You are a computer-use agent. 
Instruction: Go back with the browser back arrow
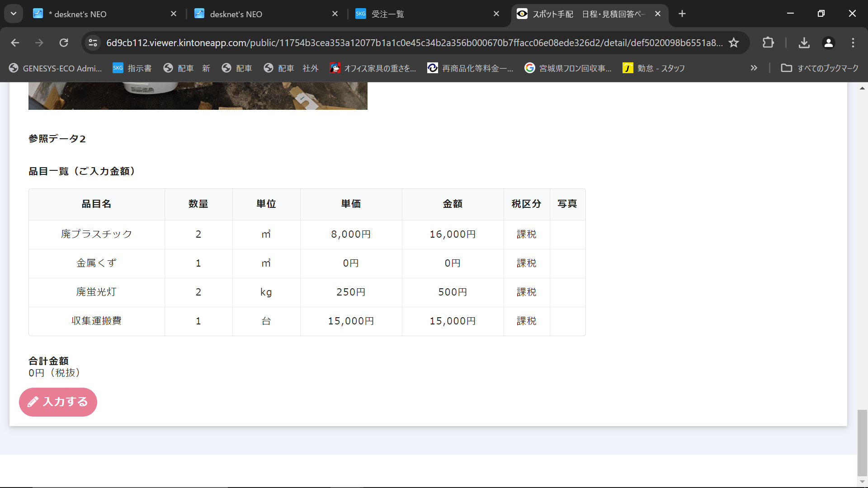click(15, 42)
